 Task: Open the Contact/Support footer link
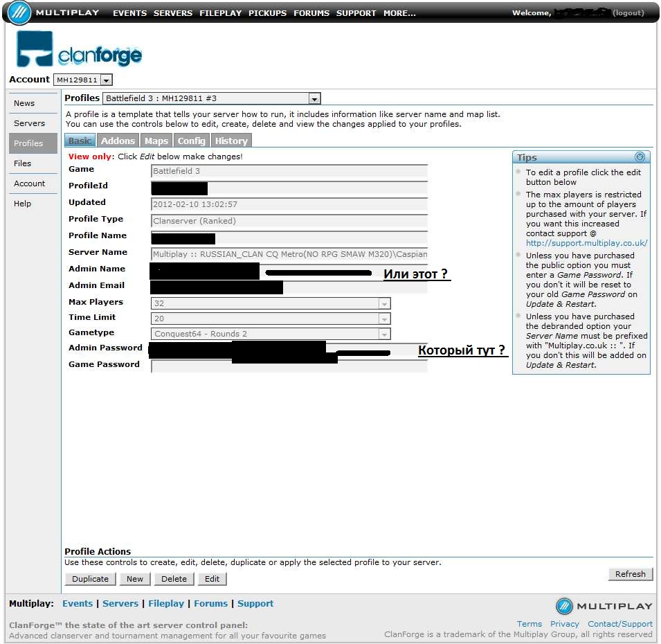pos(620,624)
